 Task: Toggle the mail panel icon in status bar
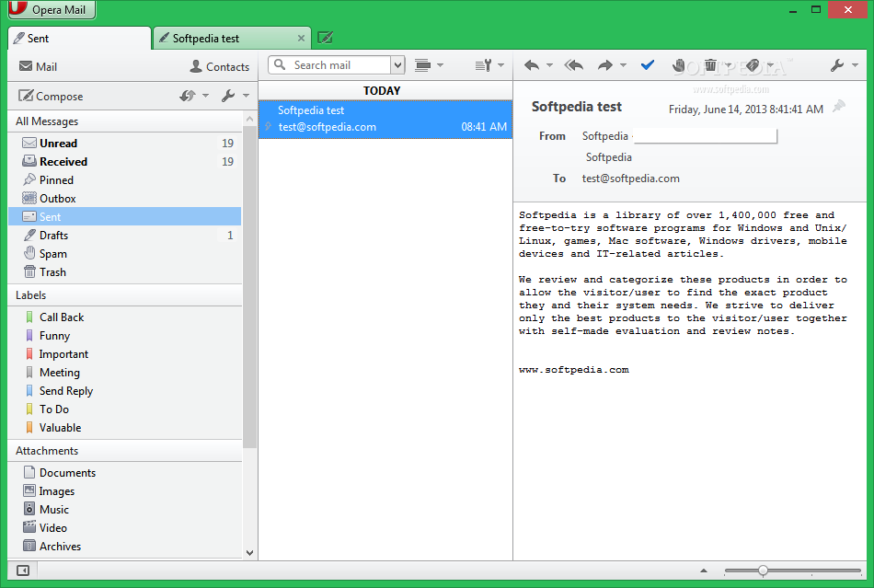[23, 571]
